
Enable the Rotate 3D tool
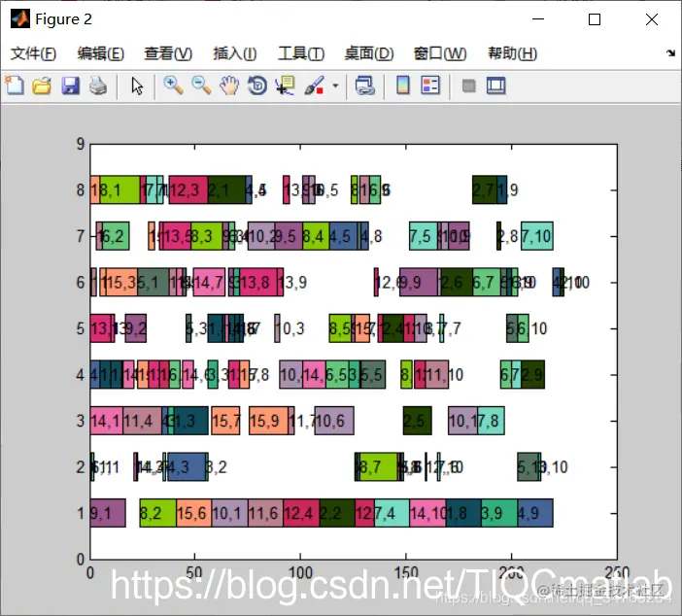(257, 86)
